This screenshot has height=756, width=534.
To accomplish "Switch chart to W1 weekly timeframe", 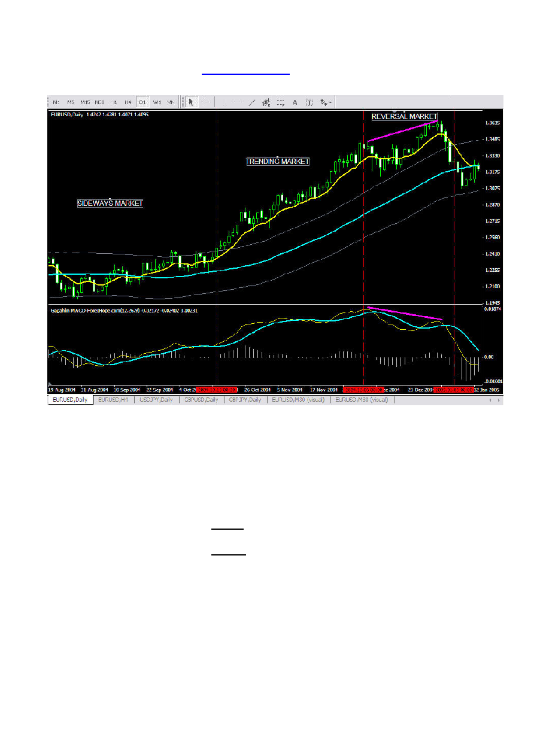I will click(x=157, y=102).
